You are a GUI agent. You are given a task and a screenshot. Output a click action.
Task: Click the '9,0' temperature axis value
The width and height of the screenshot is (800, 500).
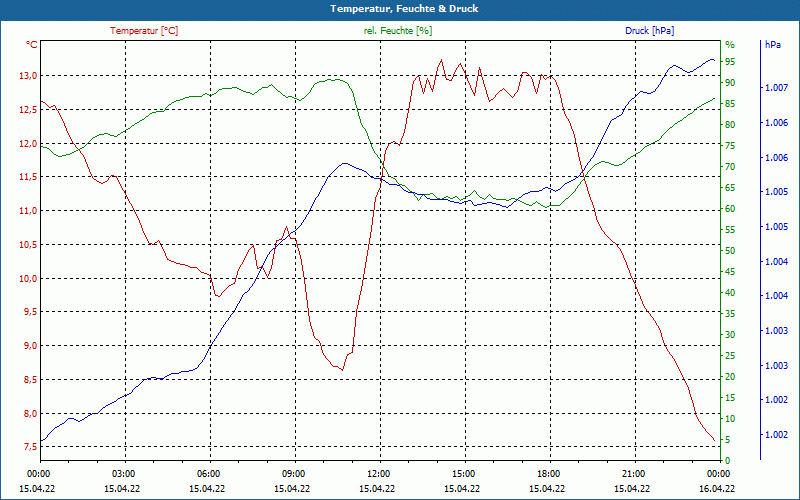[x=31, y=346]
